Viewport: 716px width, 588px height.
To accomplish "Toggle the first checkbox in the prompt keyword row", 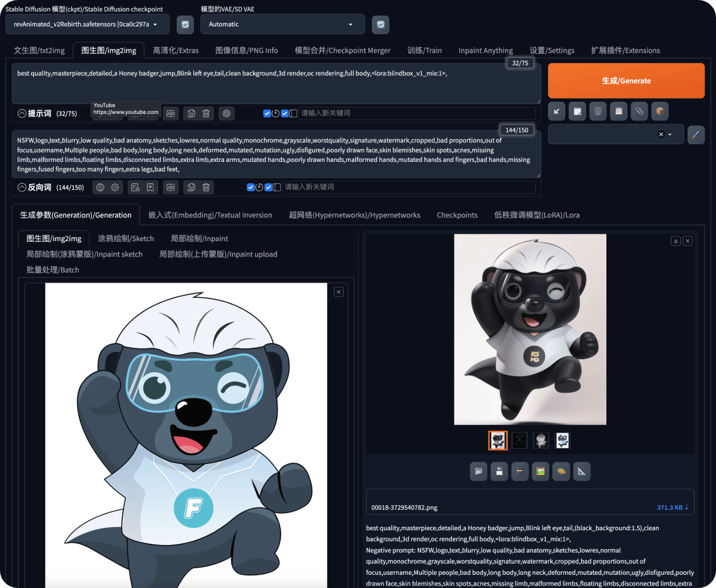I will pyautogui.click(x=267, y=113).
